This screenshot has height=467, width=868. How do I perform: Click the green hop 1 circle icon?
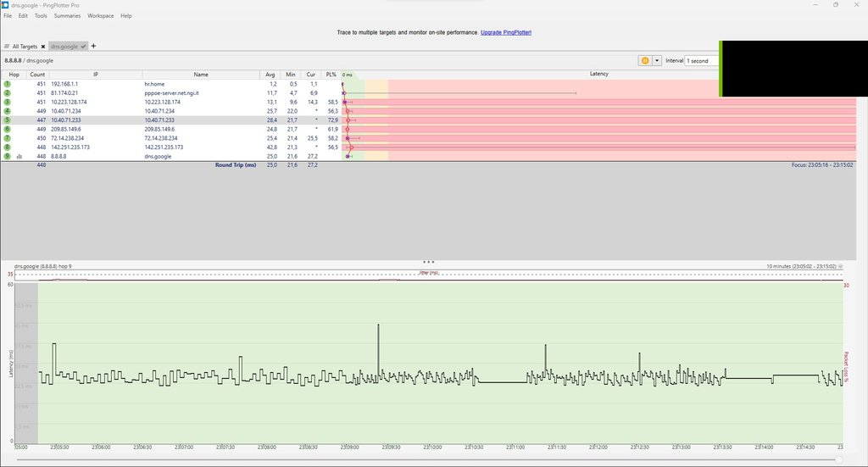[x=8, y=85]
